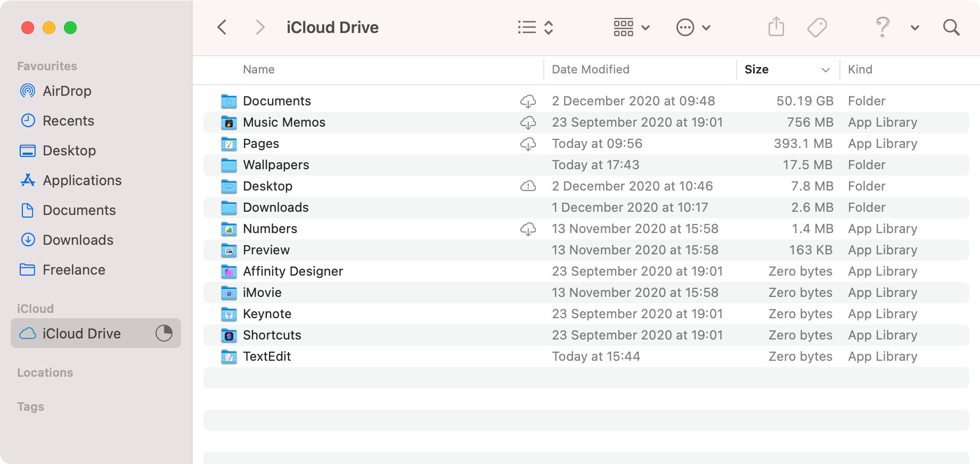
Task: Select the Downloads folder row icon
Action: pos(229,208)
